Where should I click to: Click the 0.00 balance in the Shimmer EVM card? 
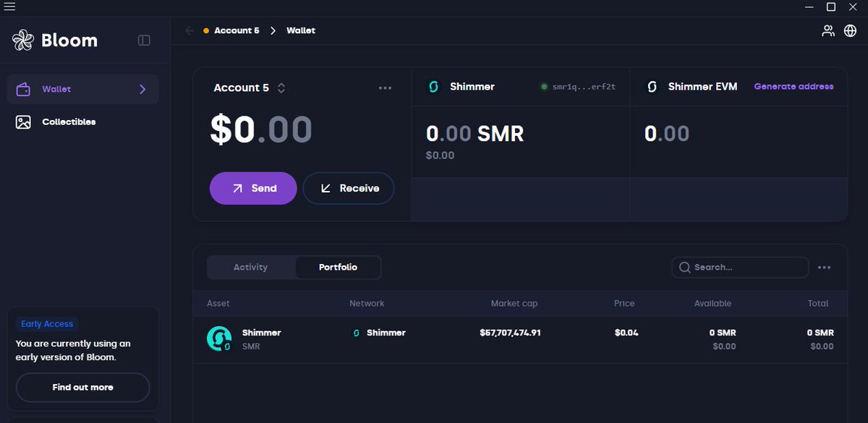pyautogui.click(x=667, y=134)
